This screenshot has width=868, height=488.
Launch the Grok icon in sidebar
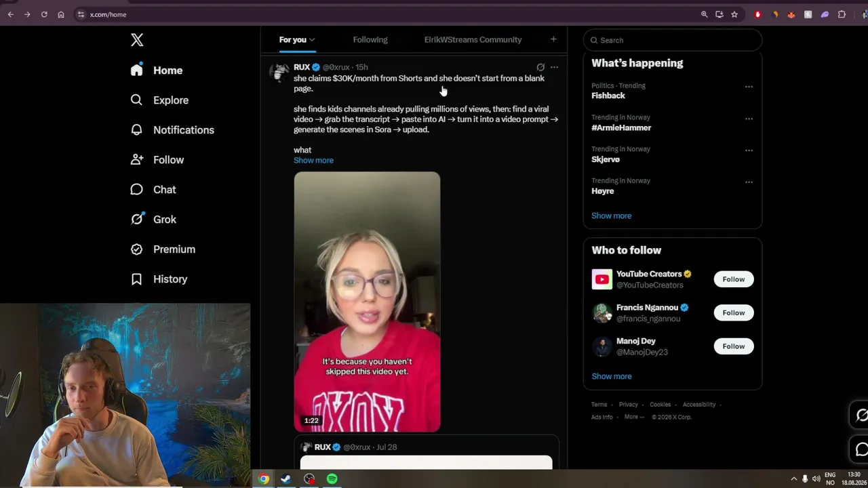tap(137, 219)
